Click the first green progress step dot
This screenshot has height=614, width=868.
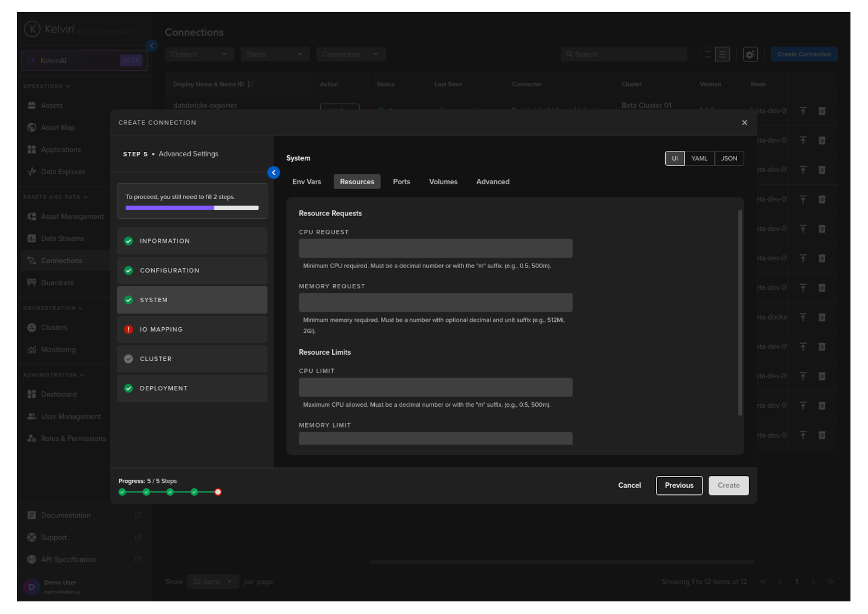click(122, 492)
